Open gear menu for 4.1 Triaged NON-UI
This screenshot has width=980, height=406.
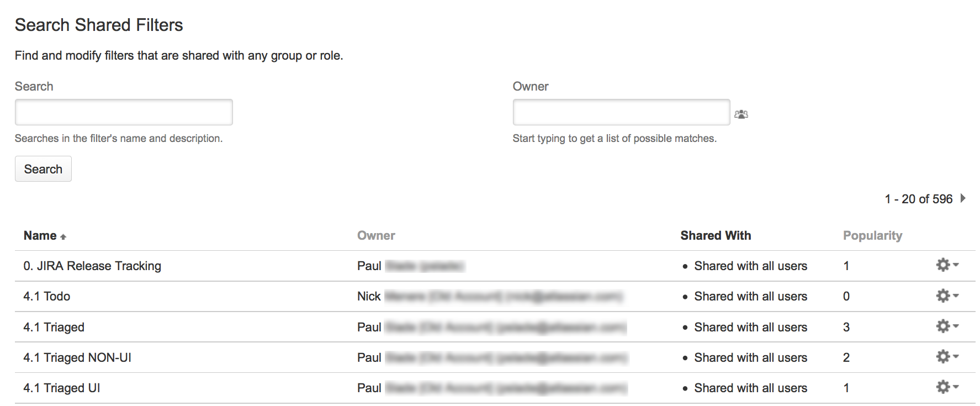[947, 357]
